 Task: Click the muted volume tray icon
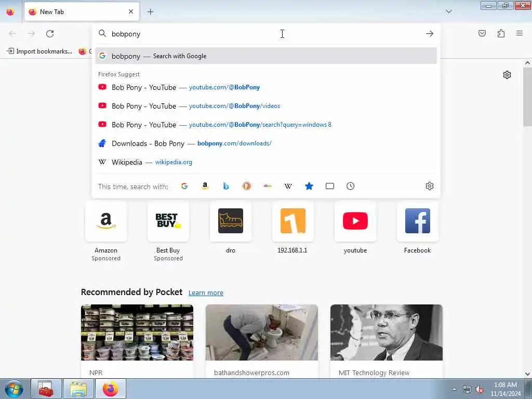[480, 390]
